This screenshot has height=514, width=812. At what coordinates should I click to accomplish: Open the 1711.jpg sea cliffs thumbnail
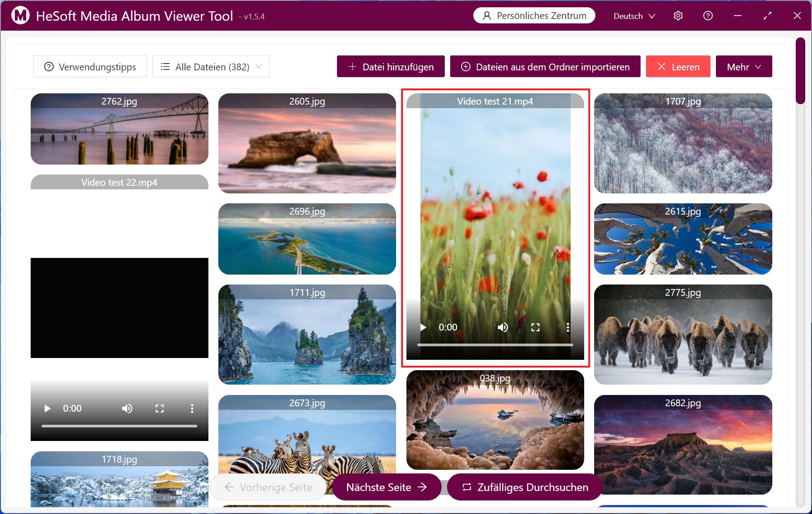click(x=307, y=335)
